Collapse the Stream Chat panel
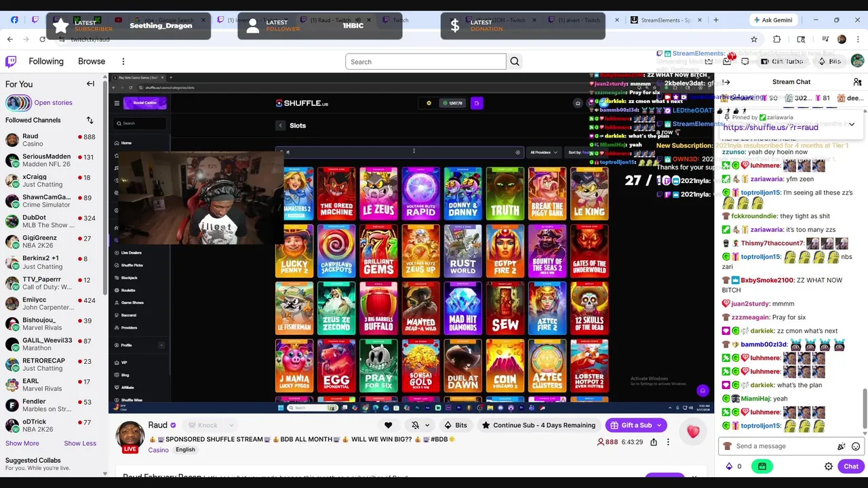The width and height of the screenshot is (868, 488). 726,82
